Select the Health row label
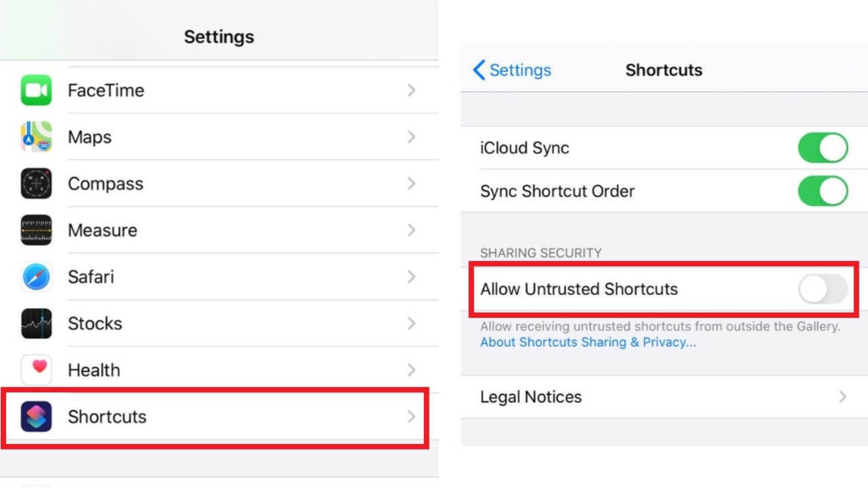This screenshot has width=868, height=488. pos(94,370)
